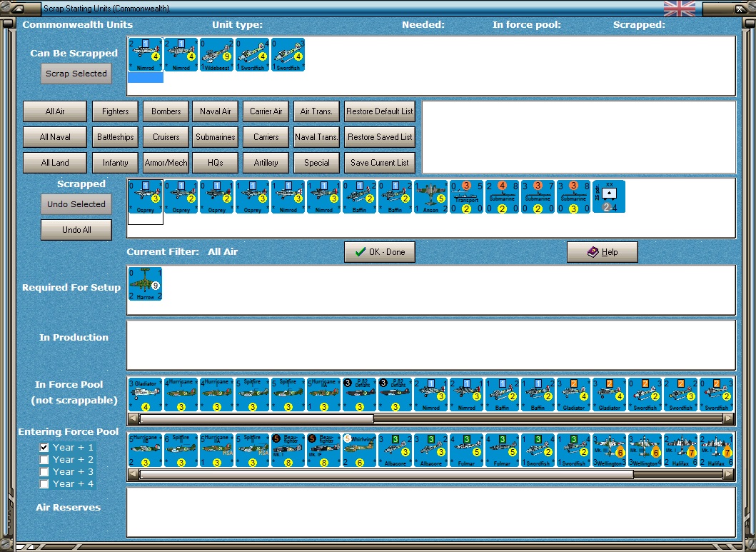Screen dimensions: 756x552
Task: Filter units by Bombers
Action: 166,111
